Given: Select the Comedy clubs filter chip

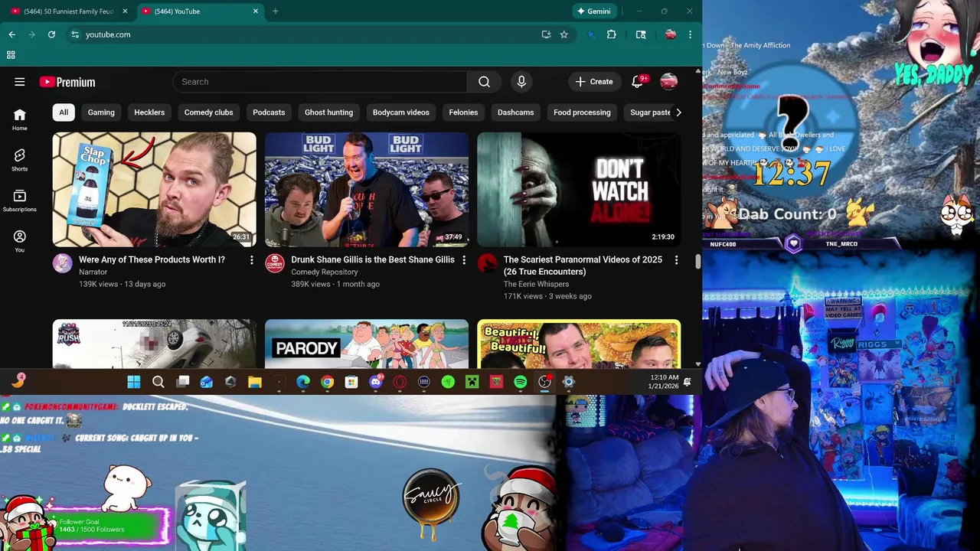Looking at the screenshot, I should pos(208,112).
